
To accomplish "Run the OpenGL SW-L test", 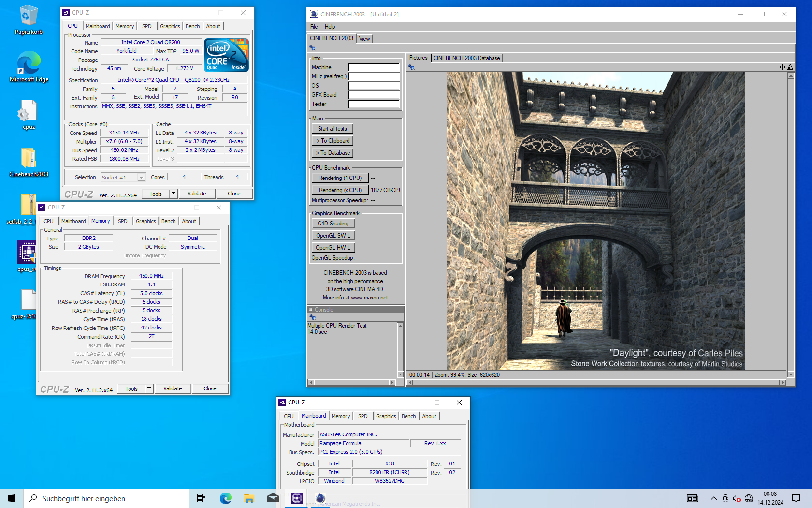I will 333,236.
